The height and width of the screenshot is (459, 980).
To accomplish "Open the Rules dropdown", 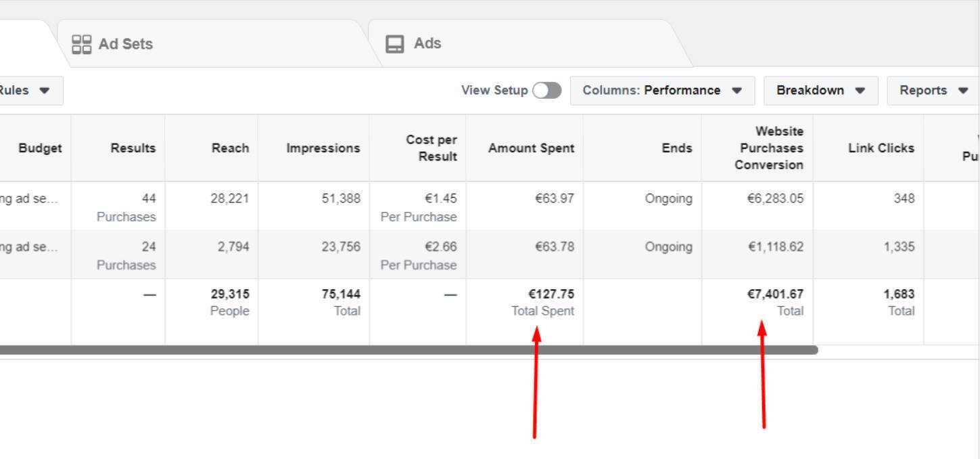I will (27, 91).
